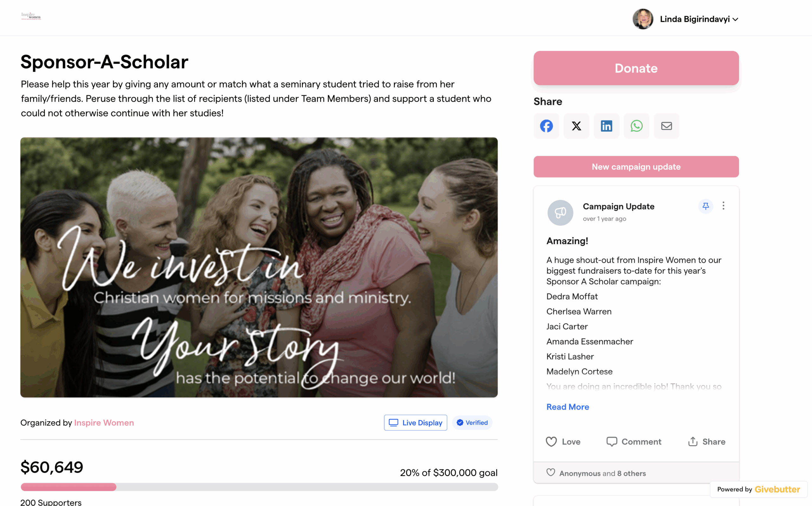Love the Campaign Update post
The width and height of the screenshot is (812, 506).
click(563, 442)
